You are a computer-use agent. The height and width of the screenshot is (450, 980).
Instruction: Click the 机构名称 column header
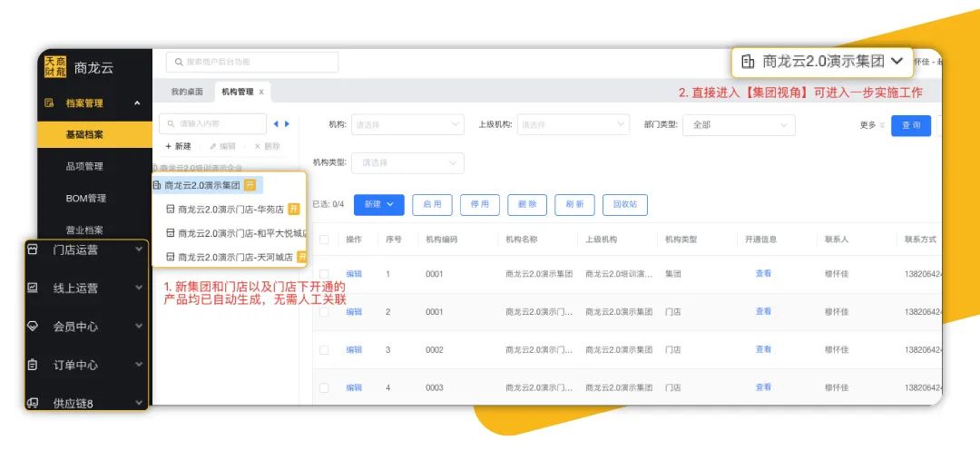(x=521, y=240)
